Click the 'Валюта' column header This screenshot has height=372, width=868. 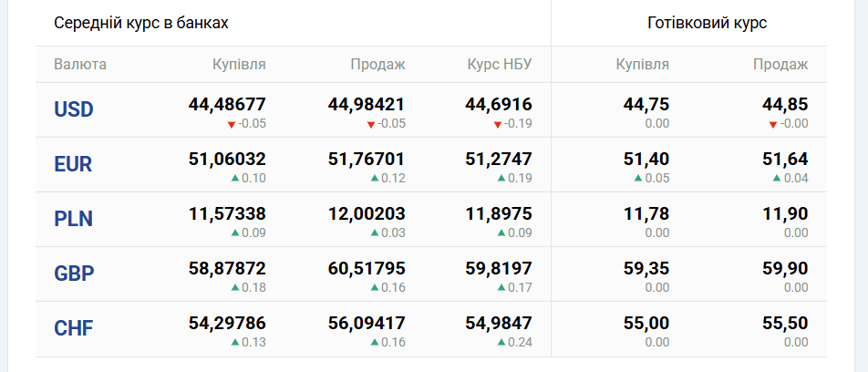click(80, 65)
